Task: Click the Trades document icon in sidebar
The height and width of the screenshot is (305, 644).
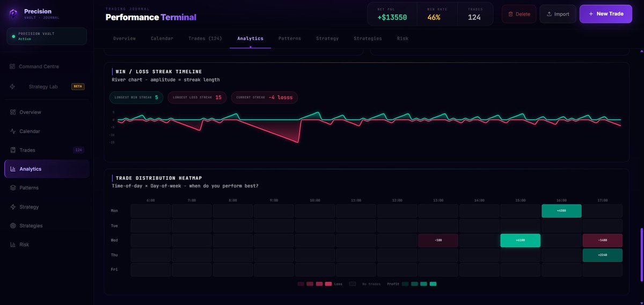Action: click(x=13, y=150)
